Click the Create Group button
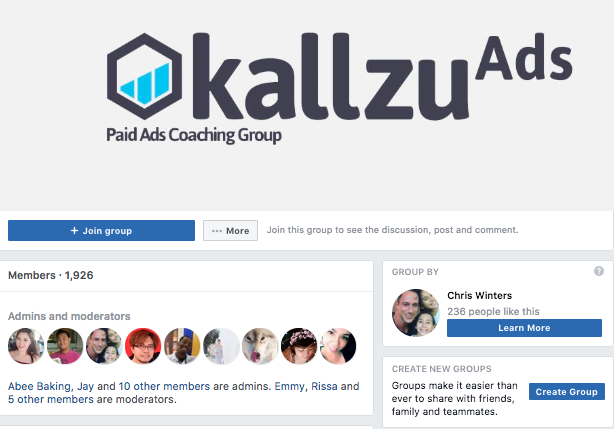The width and height of the screenshot is (614, 429). click(567, 391)
